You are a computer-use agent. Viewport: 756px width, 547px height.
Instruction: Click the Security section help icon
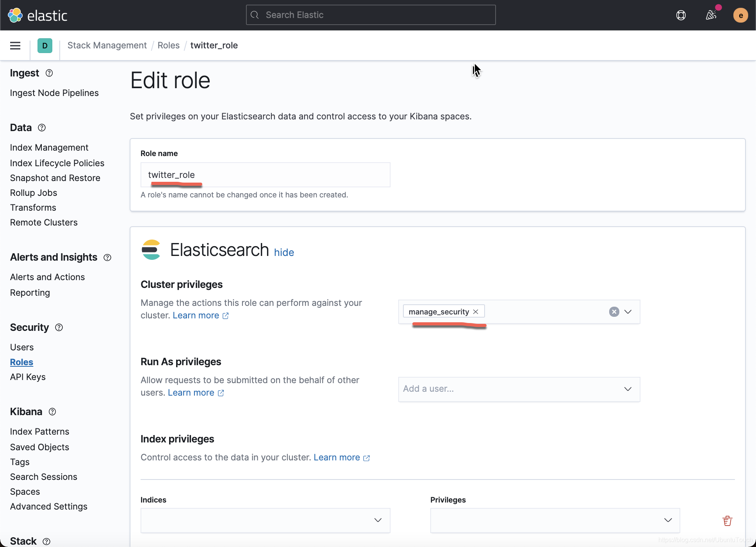point(59,327)
